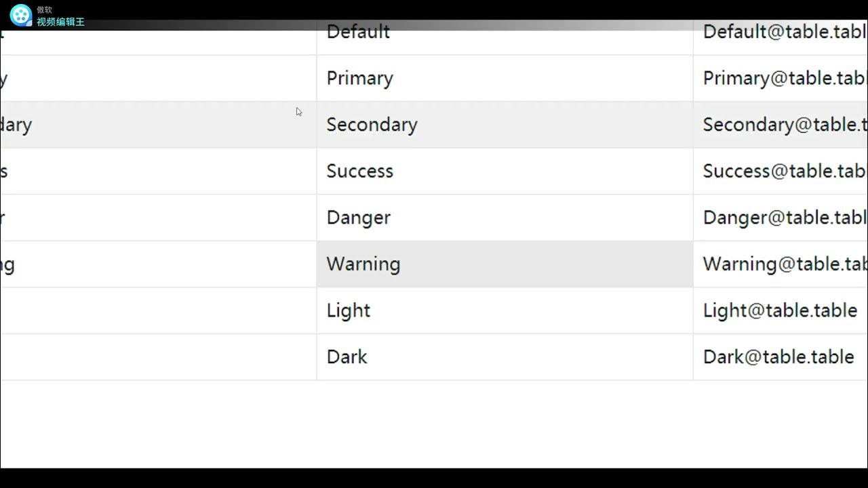Select the Primary cell in middle column
The width and height of the screenshot is (868, 488).
[x=505, y=79]
